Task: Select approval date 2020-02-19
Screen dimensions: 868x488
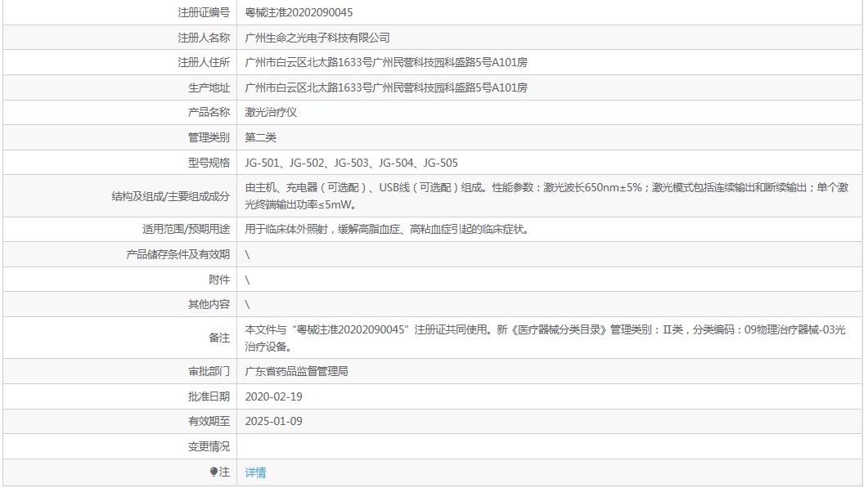Action: click(x=273, y=396)
